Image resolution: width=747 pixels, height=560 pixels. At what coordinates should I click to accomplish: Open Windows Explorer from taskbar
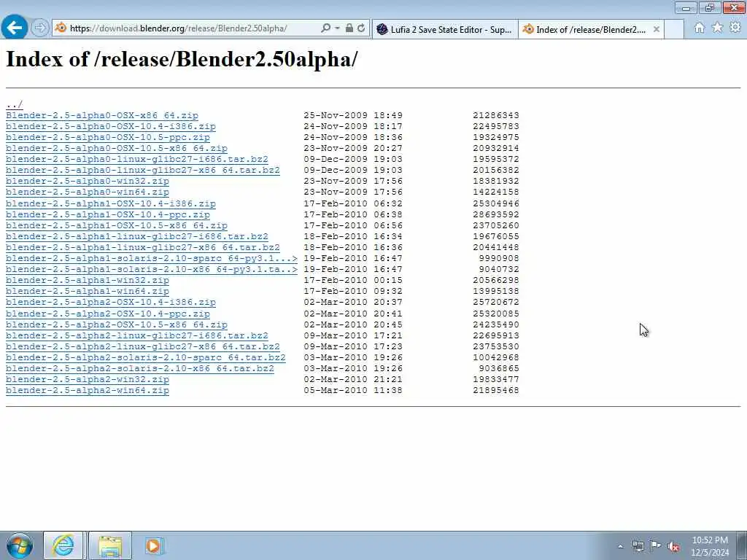(x=110, y=545)
